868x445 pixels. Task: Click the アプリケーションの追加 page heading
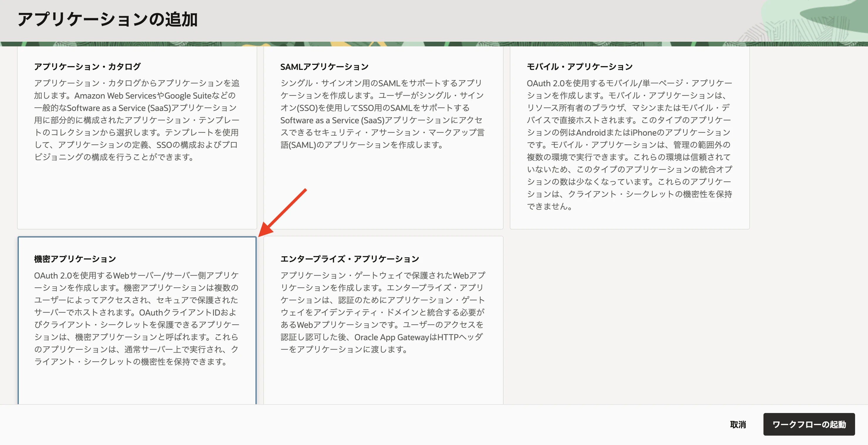point(107,20)
